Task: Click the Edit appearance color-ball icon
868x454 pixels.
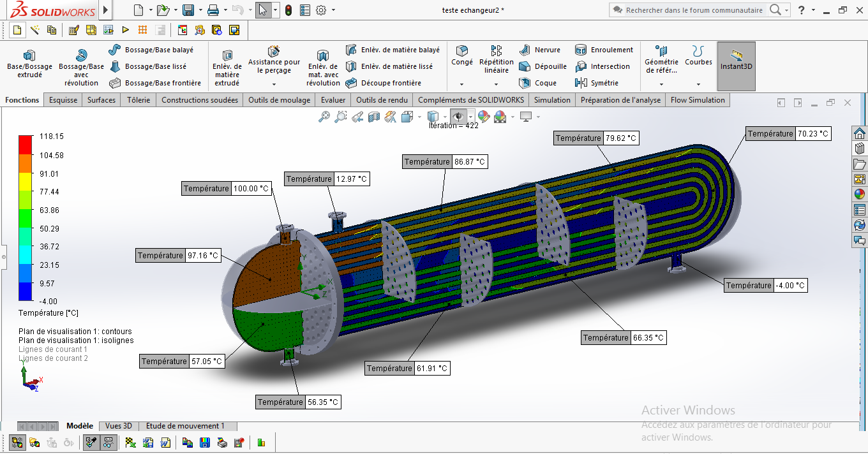Action: pyautogui.click(x=483, y=116)
